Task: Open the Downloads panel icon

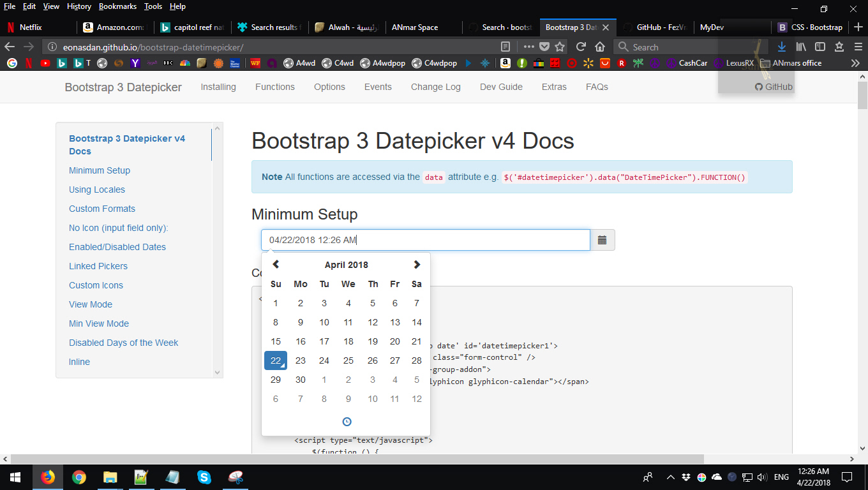Action: [781, 47]
